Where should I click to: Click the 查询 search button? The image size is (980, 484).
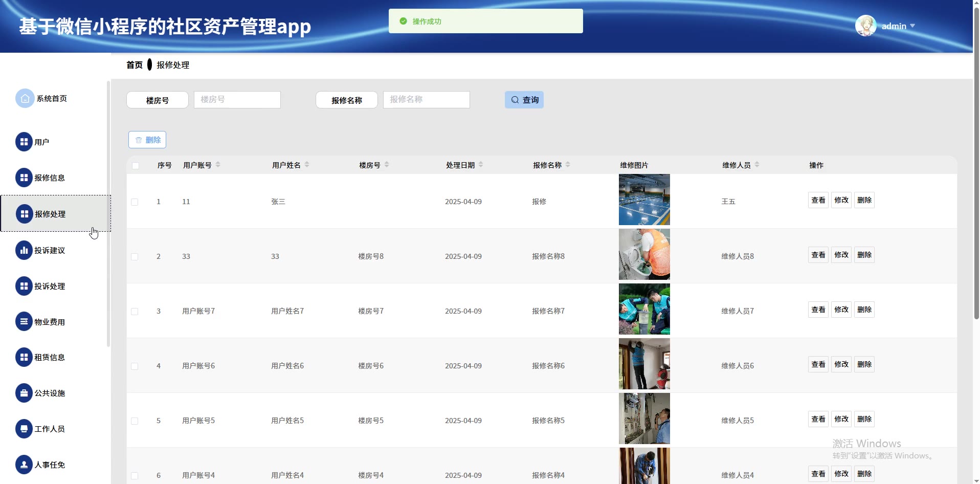(524, 100)
